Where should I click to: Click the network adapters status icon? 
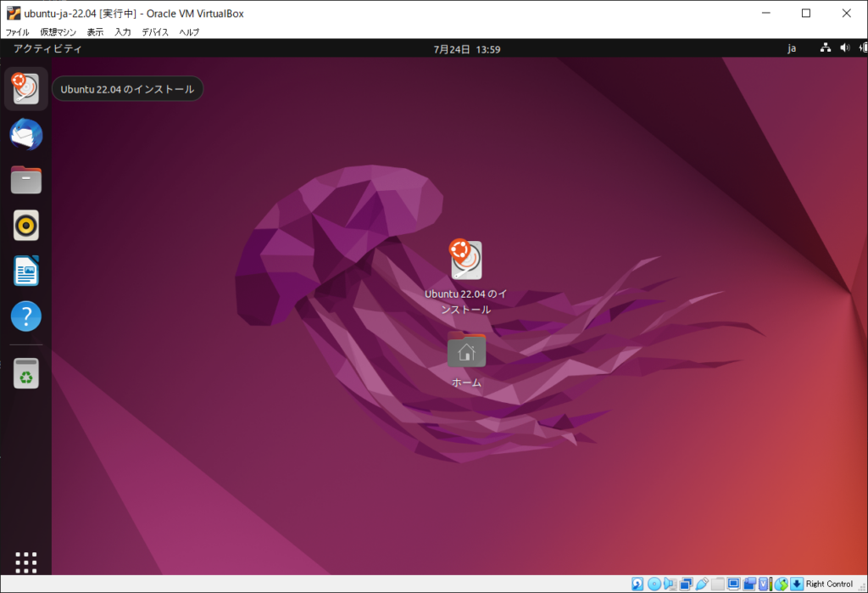[686, 584]
